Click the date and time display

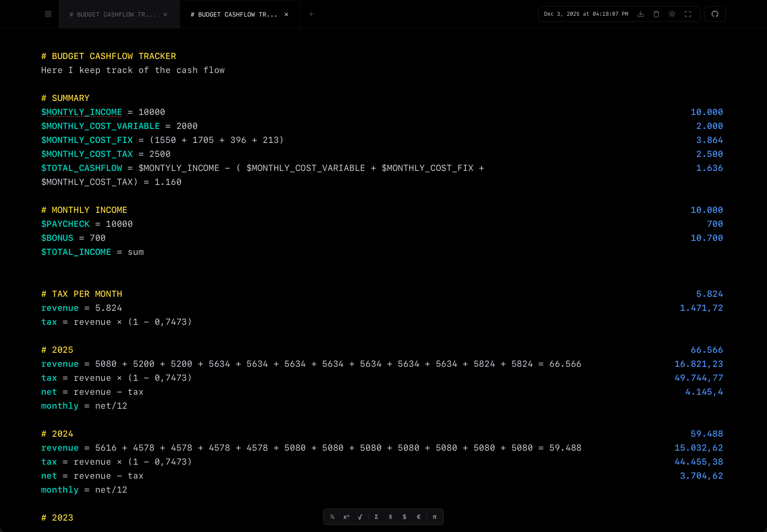pos(585,14)
